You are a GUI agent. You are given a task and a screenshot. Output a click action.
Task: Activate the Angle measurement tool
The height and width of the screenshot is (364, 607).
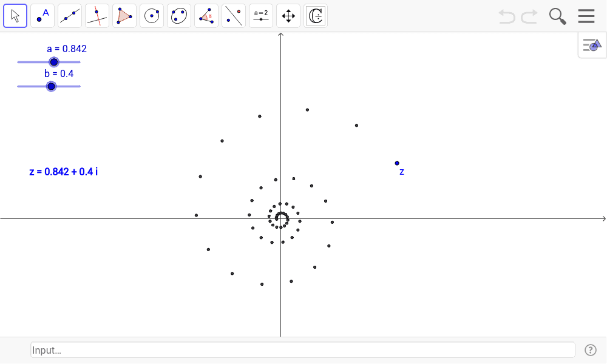pyautogui.click(x=206, y=15)
